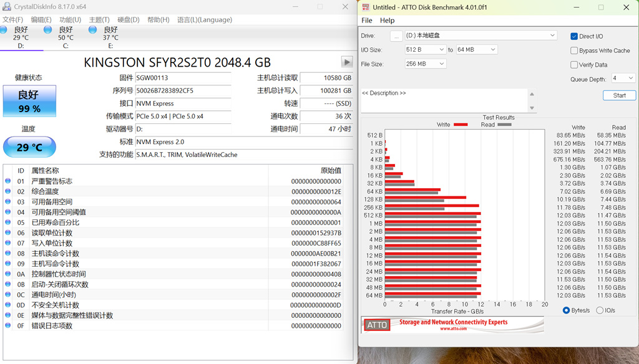Click the firmware field SGW00113

(x=183, y=78)
